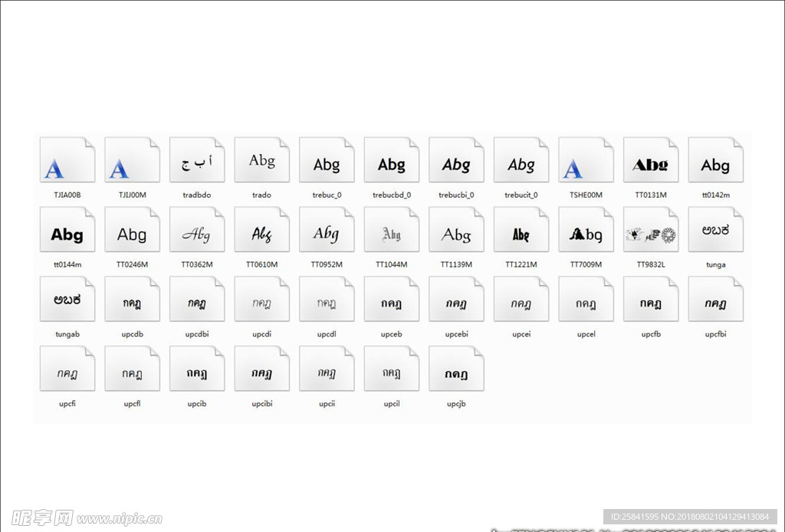
Task: Click the upcjb font file icon
Action: (456, 369)
